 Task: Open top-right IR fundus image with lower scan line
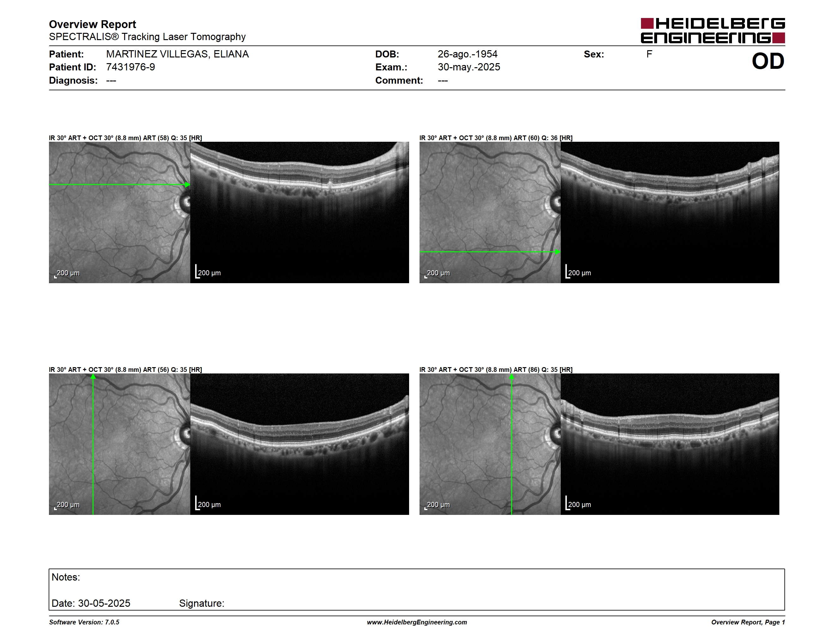point(490,212)
